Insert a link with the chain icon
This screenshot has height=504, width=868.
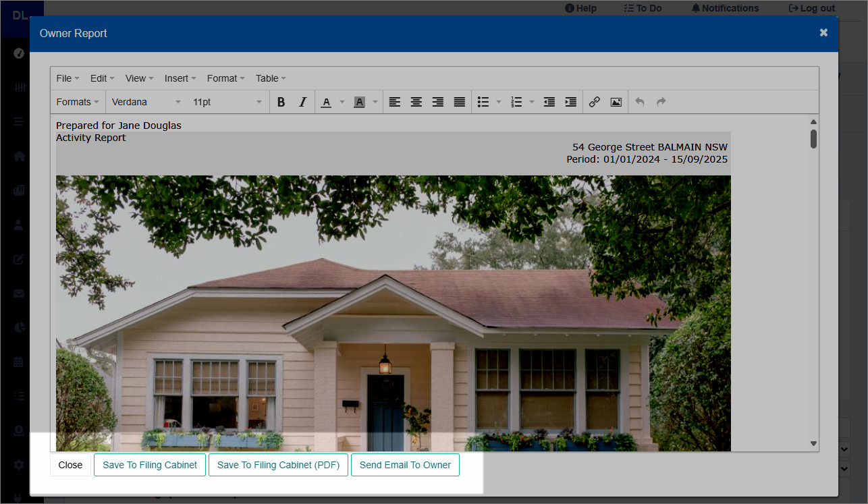point(595,102)
